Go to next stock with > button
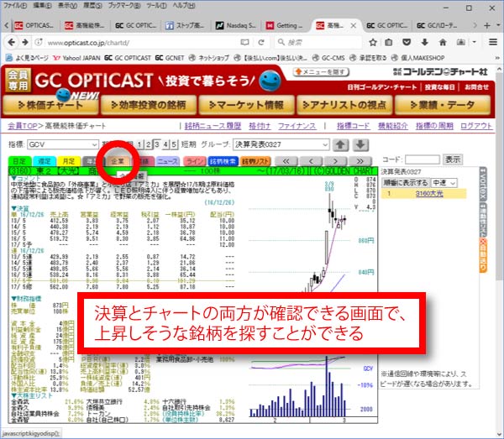504x439 pixels. [335, 161]
